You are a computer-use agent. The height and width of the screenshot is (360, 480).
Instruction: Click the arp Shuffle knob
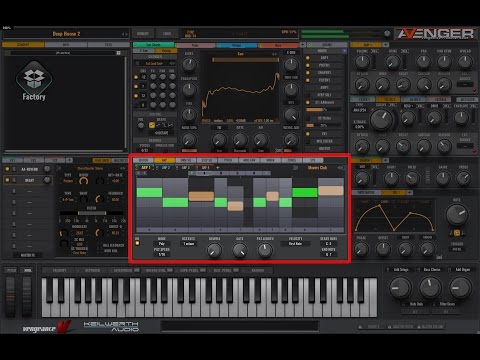point(214,250)
